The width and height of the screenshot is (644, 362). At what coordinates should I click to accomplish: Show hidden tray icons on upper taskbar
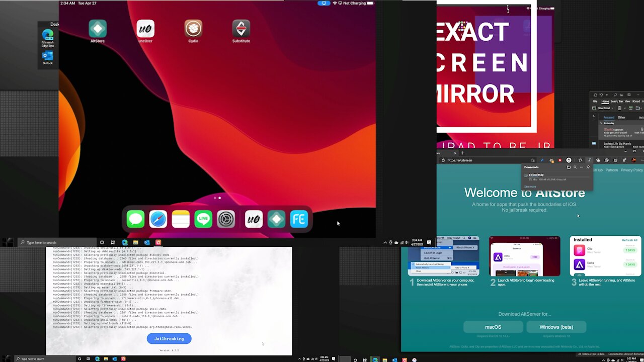point(385,242)
